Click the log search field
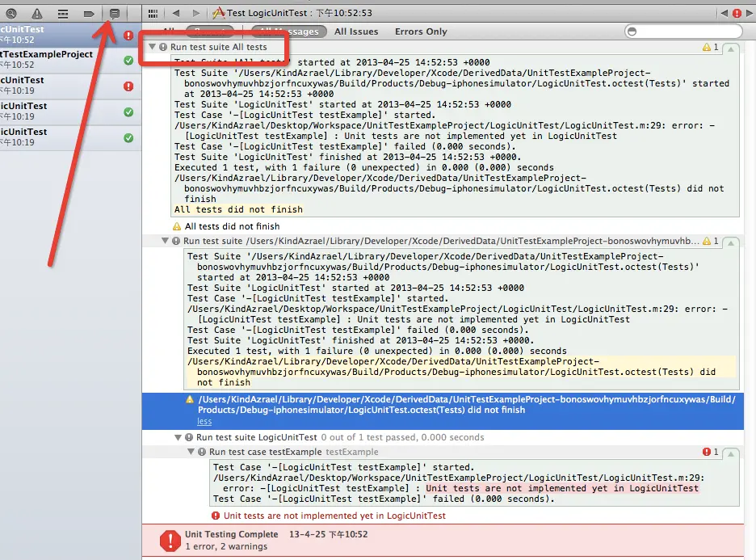 (687, 32)
